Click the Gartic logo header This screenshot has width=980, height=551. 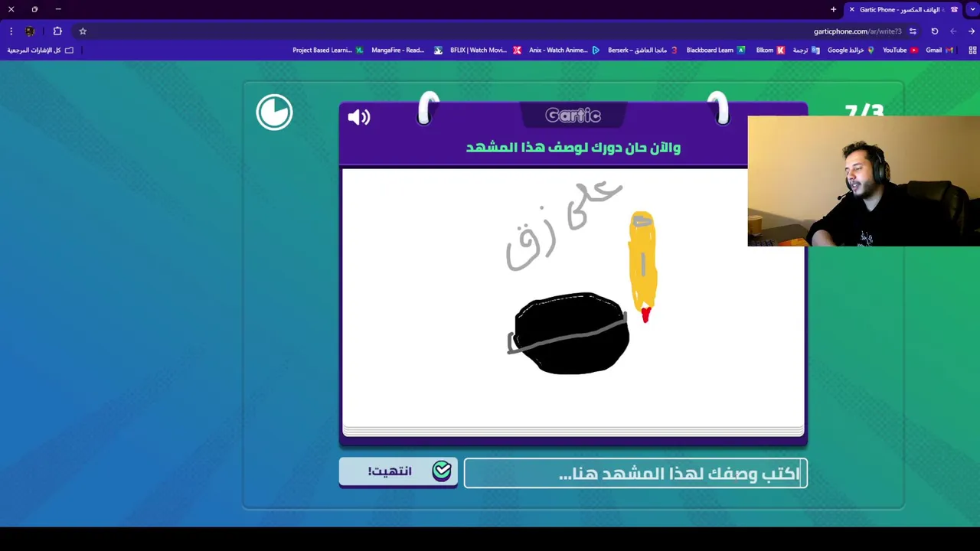pos(573,116)
